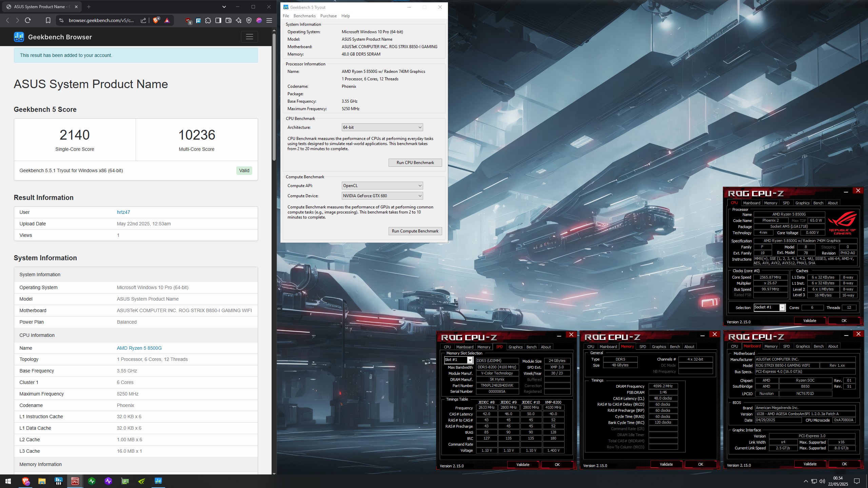The width and height of the screenshot is (868, 488).
Task: Open Leo AI sparkle icon
Action: click(x=239, y=20)
